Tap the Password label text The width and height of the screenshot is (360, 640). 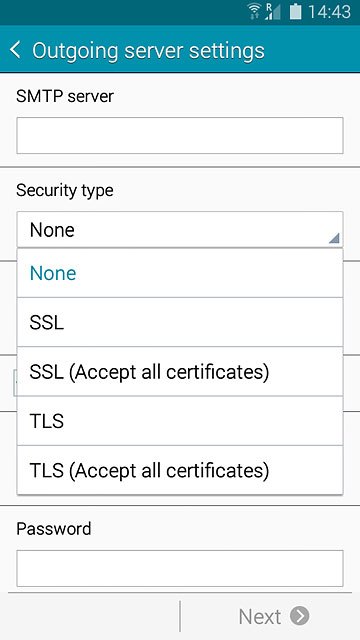53,529
